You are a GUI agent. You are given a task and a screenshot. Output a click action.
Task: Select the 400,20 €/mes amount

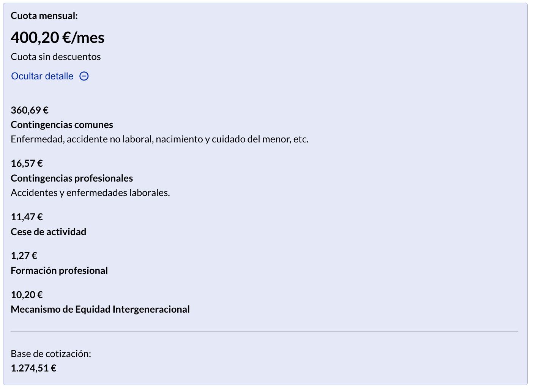[x=58, y=37]
